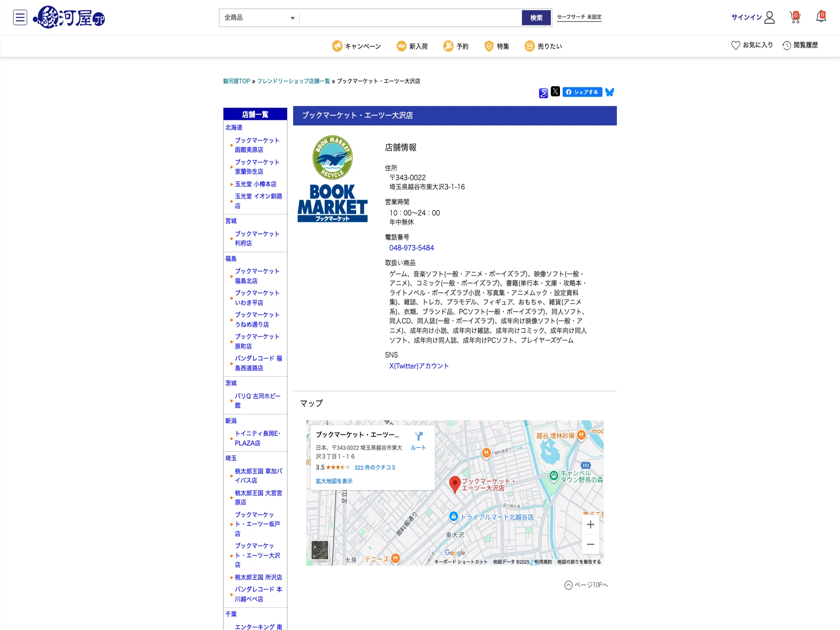Viewport: 840px width, 630px height.
Task: Open セーフサーチ 未設定 settings
Action: 579,17
